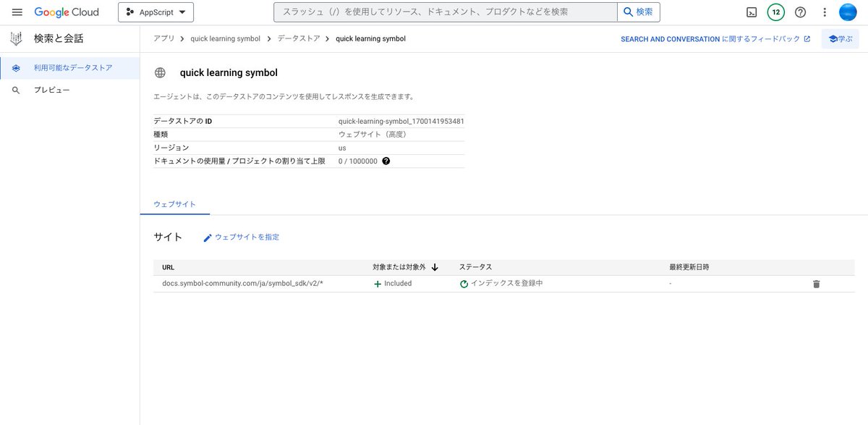Click data store ID value text

click(x=401, y=121)
